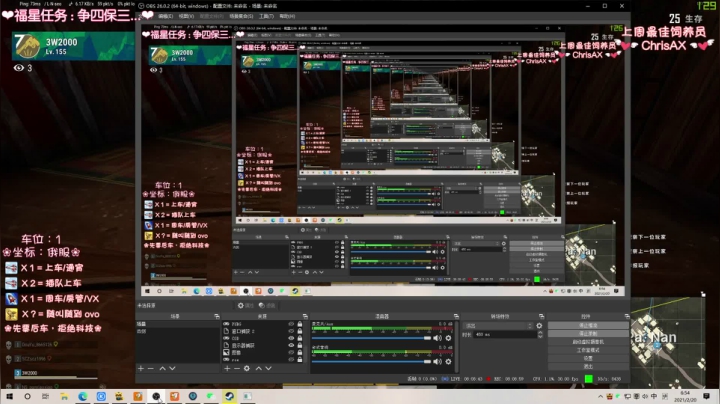The height and width of the screenshot is (404, 720).
Task: Open the transition type dropdown in Scene Transitions
Action: [x=498, y=325]
